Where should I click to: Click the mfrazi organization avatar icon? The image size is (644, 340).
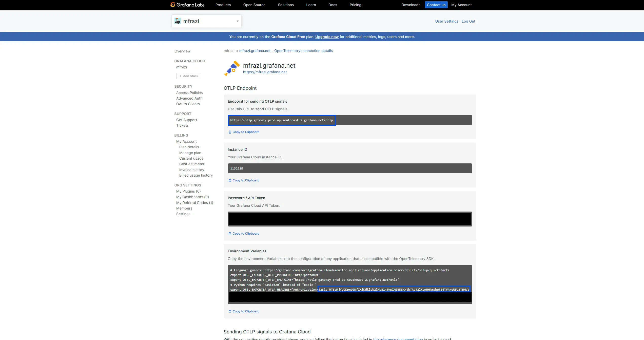[178, 21]
